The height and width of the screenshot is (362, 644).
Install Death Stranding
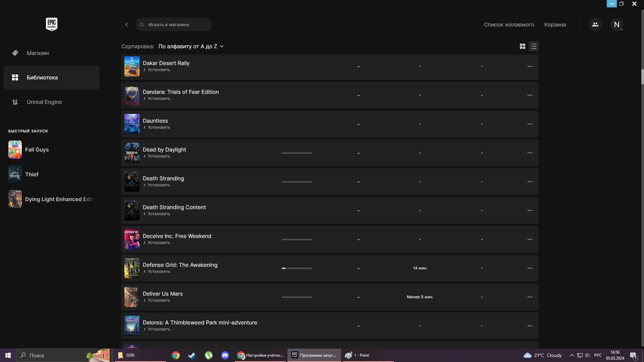(x=157, y=185)
